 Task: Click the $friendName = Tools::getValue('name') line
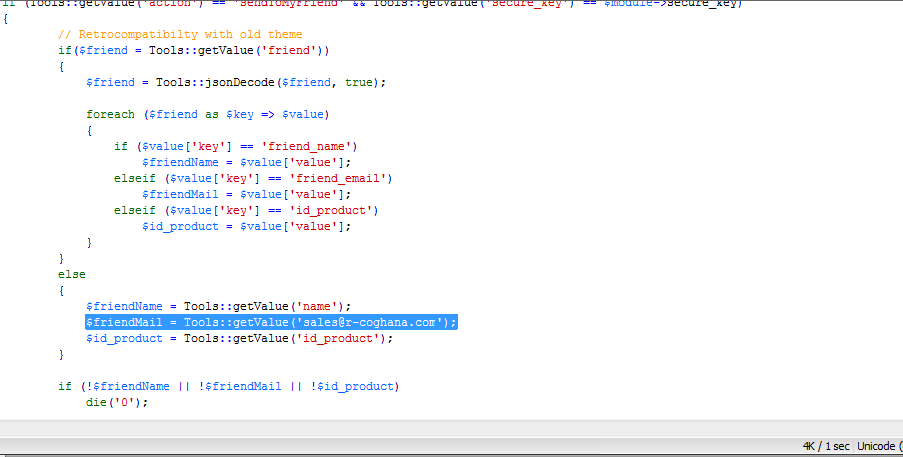(x=218, y=306)
